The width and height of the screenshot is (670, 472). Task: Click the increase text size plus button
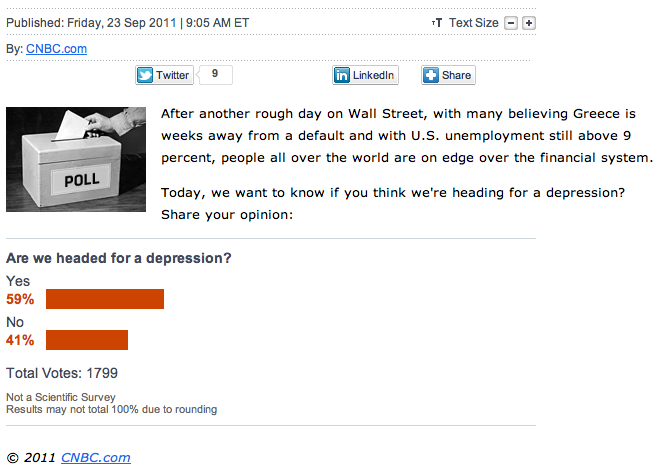pos(529,23)
